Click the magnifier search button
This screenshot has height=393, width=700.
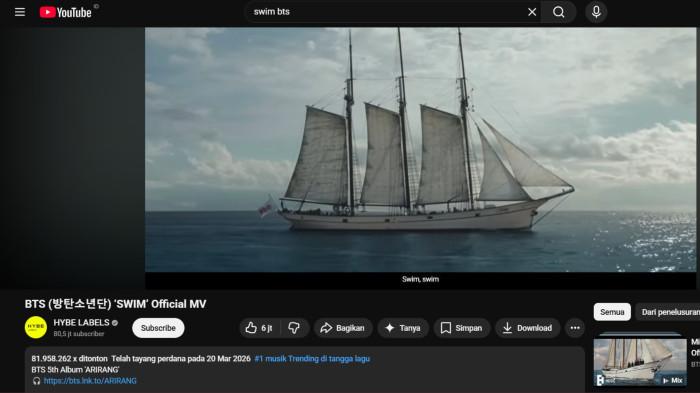click(x=558, y=12)
